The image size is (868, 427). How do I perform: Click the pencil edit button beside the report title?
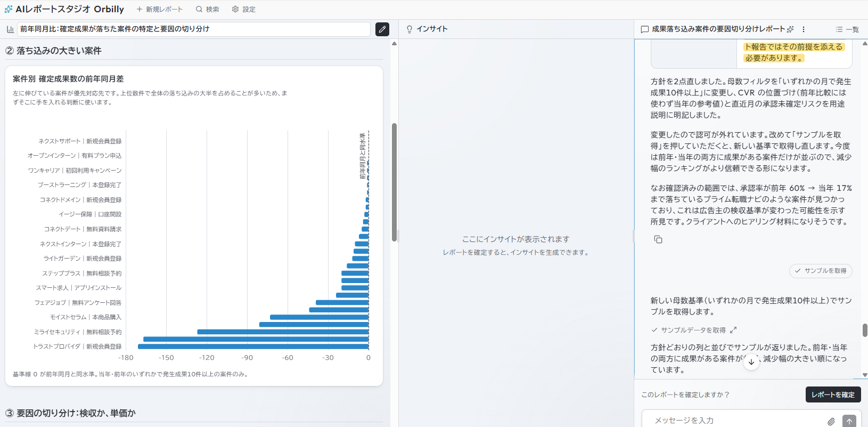pyautogui.click(x=382, y=29)
